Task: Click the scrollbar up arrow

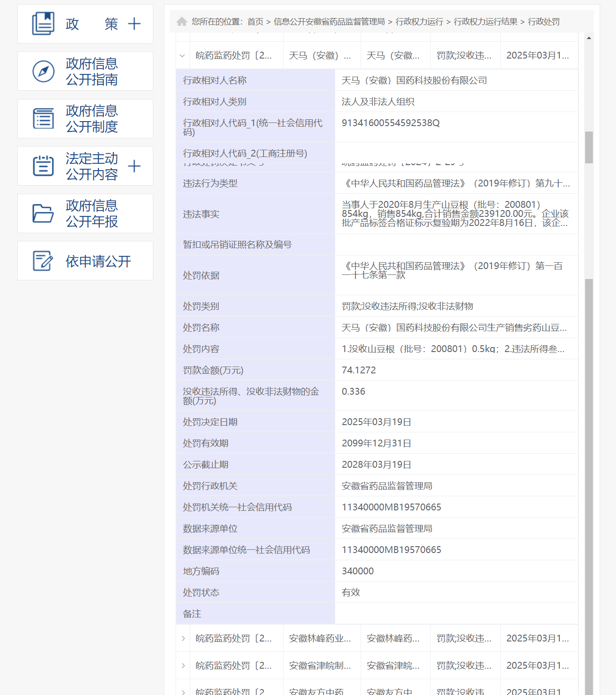Action: 589,38
